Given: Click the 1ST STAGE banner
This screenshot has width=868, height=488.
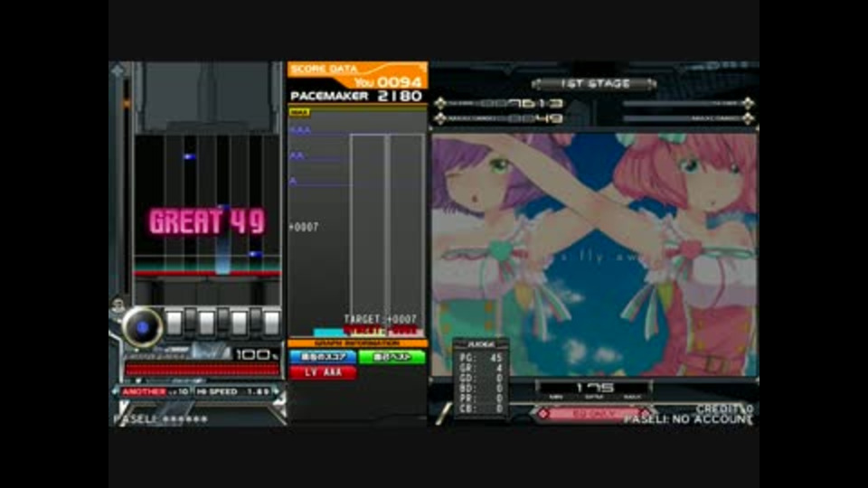Looking at the screenshot, I should point(595,84).
